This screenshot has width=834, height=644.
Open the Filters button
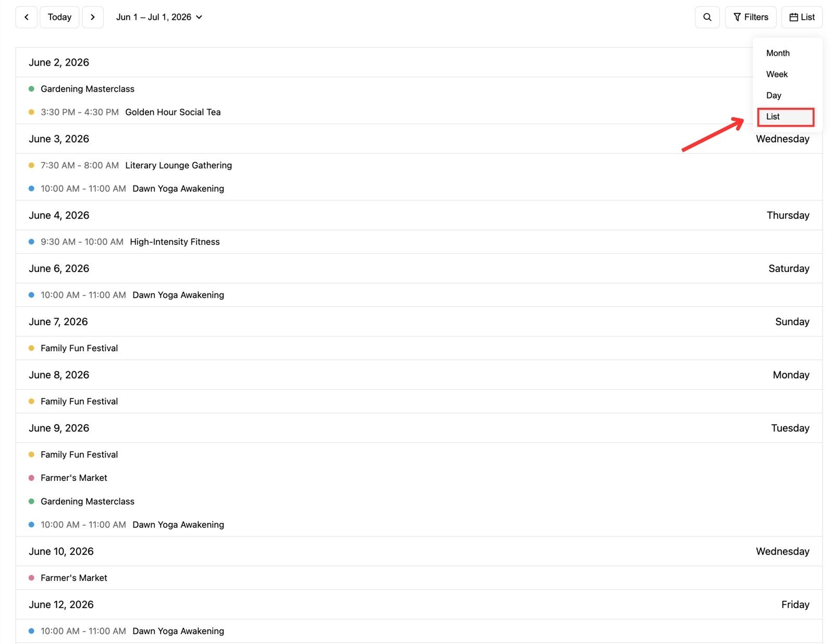click(750, 17)
